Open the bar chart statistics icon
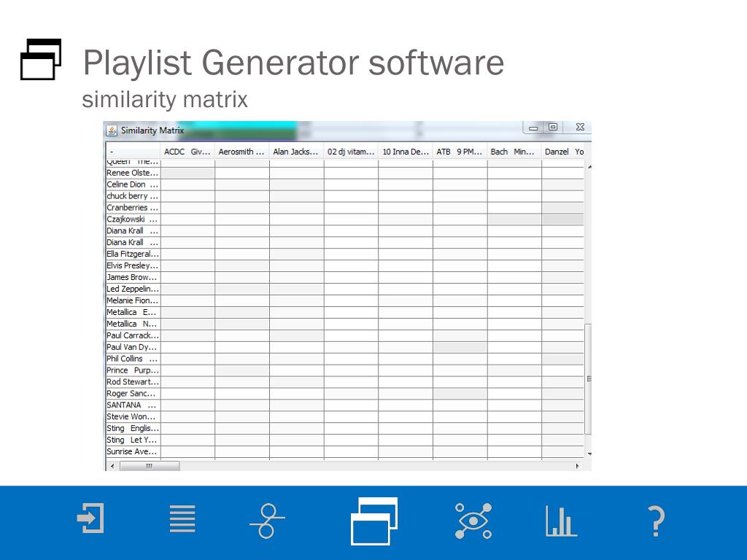Image resolution: width=747 pixels, height=560 pixels. click(x=561, y=521)
